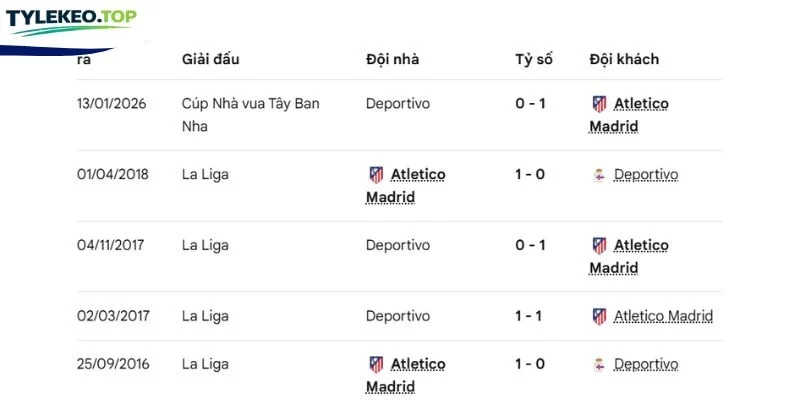Screen dimensions: 800x400
Task: Click the 04/11/2017 match date
Action: pyautogui.click(x=111, y=245)
